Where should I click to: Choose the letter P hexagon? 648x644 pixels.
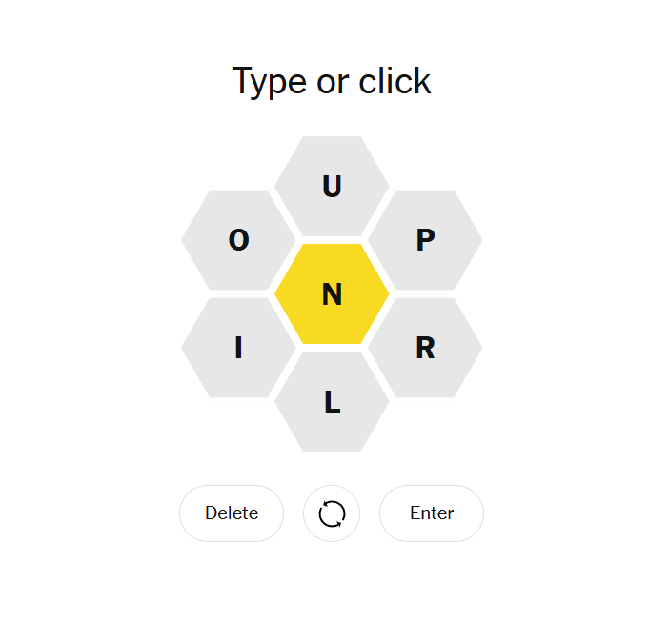(x=425, y=240)
